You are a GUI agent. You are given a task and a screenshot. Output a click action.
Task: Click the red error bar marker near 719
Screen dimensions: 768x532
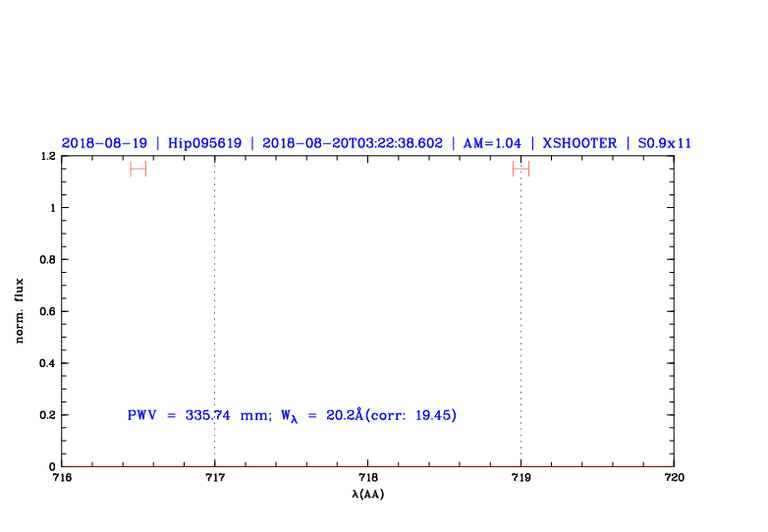pyautogui.click(x=521, y=169)
